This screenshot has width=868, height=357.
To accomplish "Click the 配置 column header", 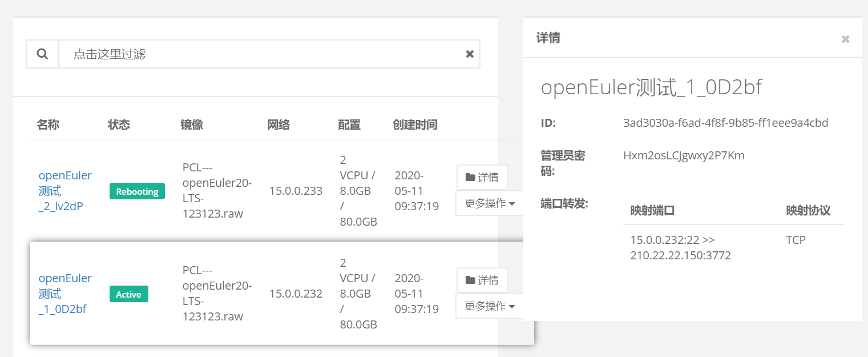I will point(349,125).
